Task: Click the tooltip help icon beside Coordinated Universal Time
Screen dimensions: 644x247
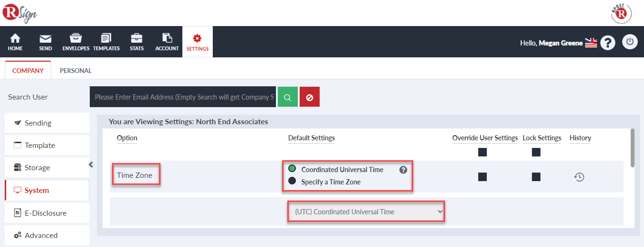Action: [x=403, y=170]
